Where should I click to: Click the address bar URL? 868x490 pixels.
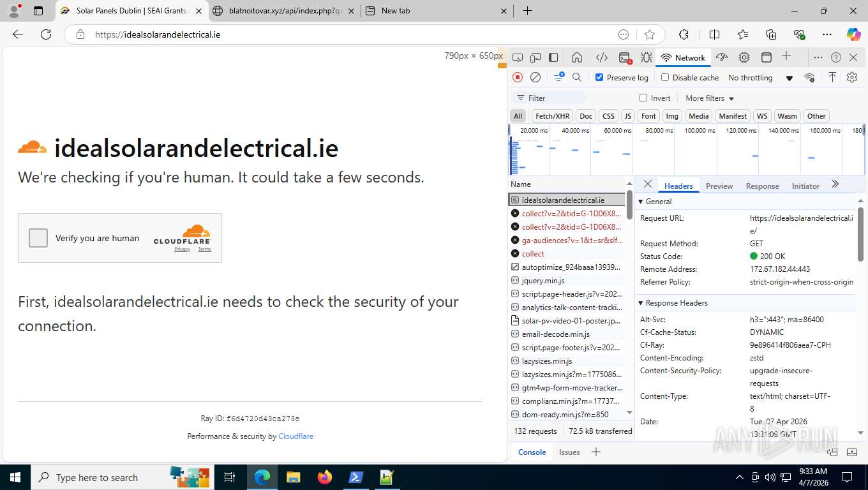coord(158,34)
